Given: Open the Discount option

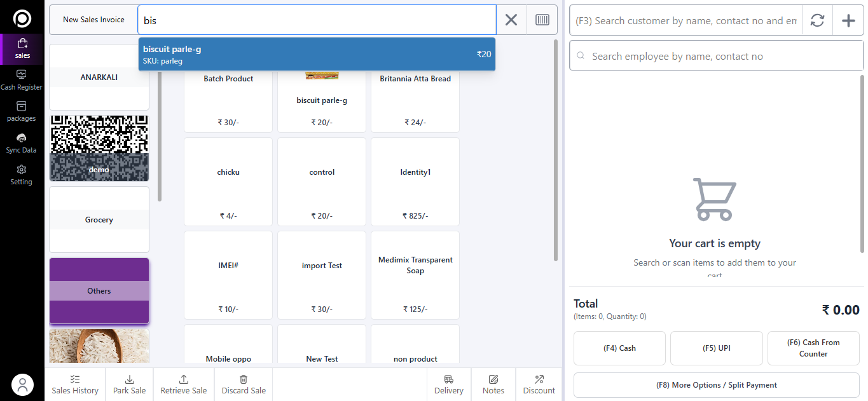Looking at the screenshot, I should (539, 384).
